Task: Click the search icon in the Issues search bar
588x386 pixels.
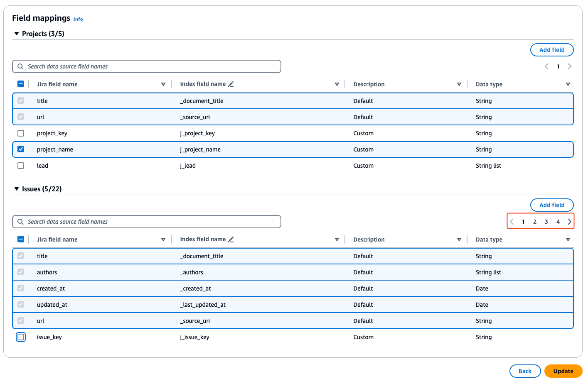Action: (x=20, y=222)
